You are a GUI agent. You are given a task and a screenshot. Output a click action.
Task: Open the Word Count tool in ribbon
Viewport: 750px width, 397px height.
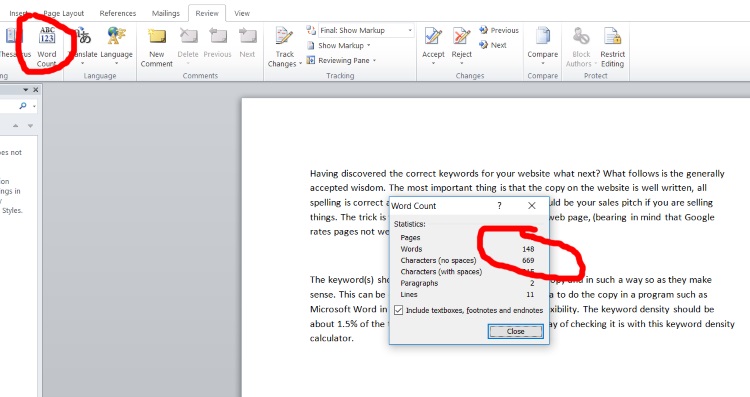click(47, 47)
